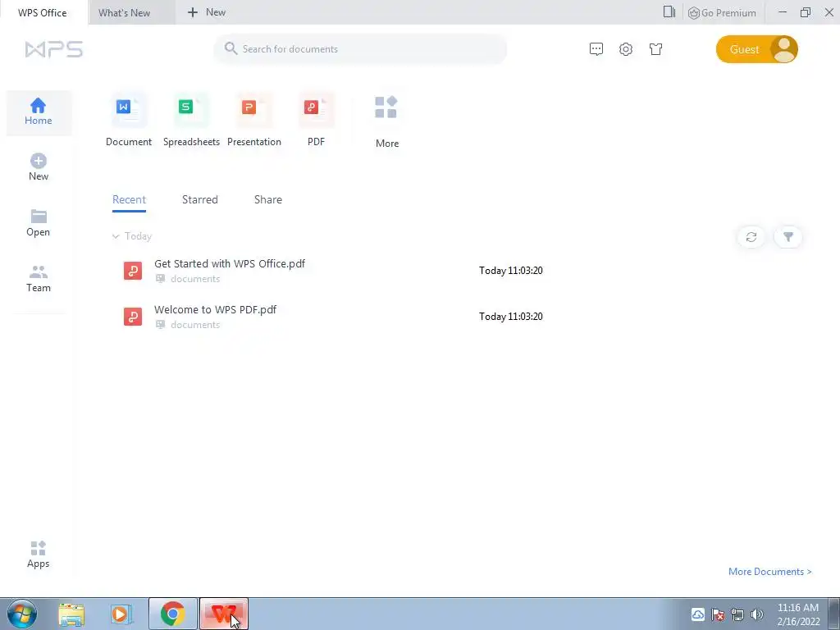The image size is (840, 630).
Task: Click WPS Office taskbar button
Action: (x=223, y=614)
